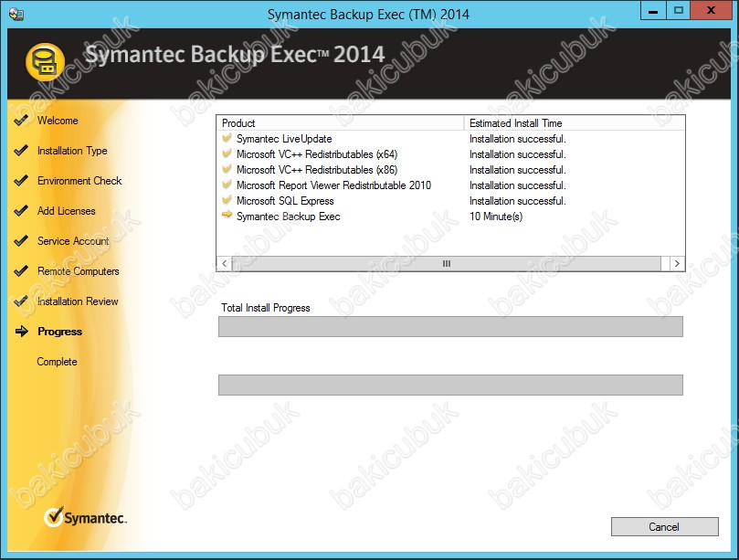Viewport: 739px width, 560px height.
Task: Click the '10 Minute(s)' estimate cell
Action: tap(496, 217)
